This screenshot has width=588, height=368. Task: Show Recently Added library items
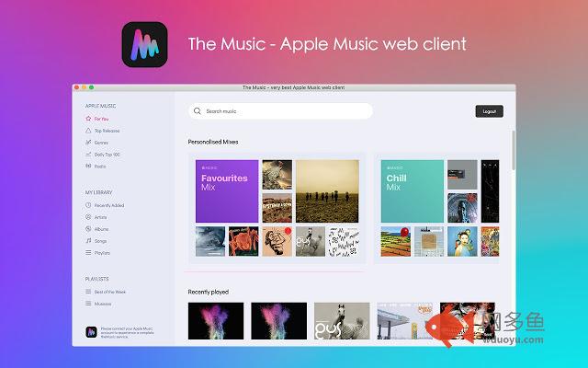click(105, 205)
